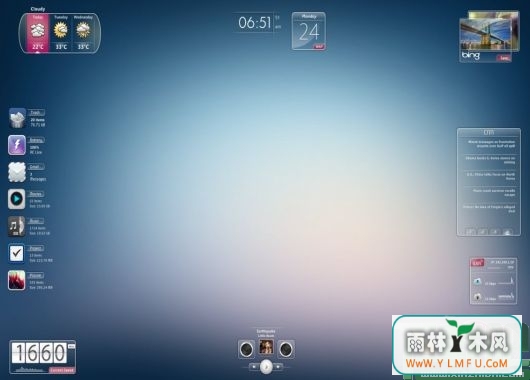530x380 pixels.
Task: Click the Gmail label button
Action: (37, 167)
